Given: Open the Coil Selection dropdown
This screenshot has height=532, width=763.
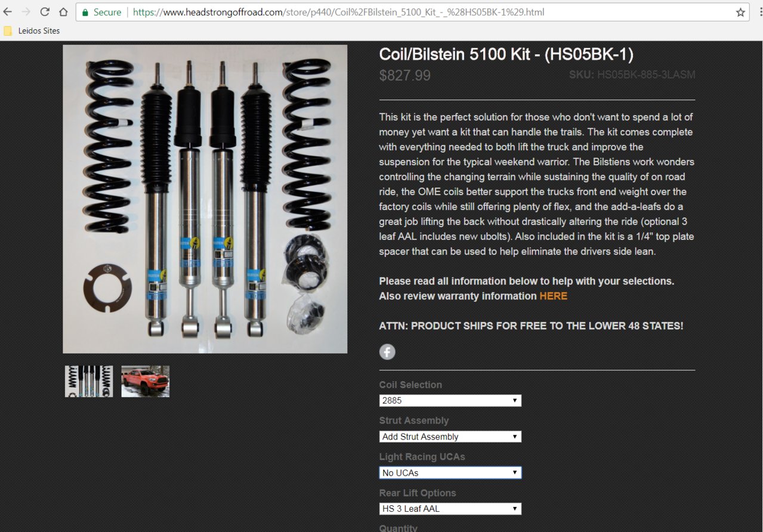Looking at the screenshot, I should (x=450, y=401).
